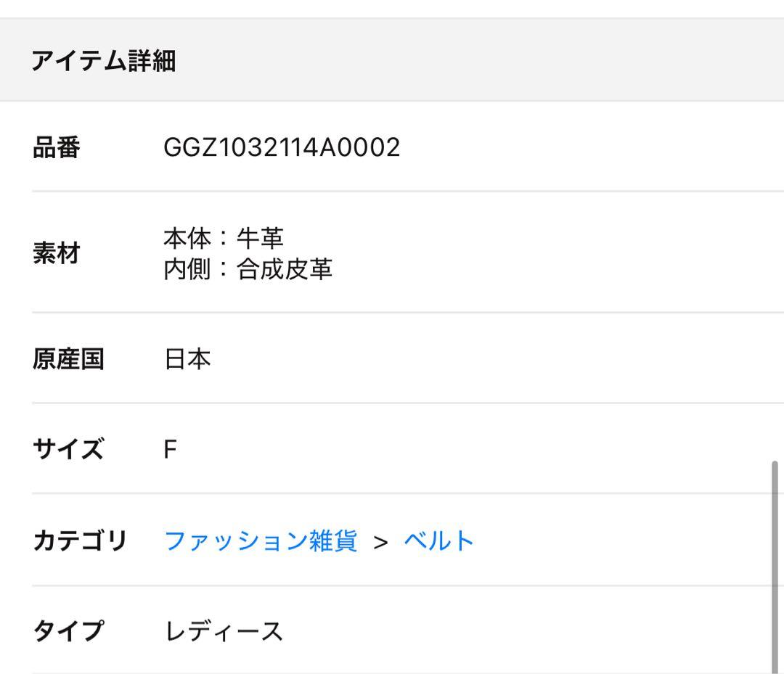Click the size value F
The width and height of the screenshot is (784, 674).
170,450
